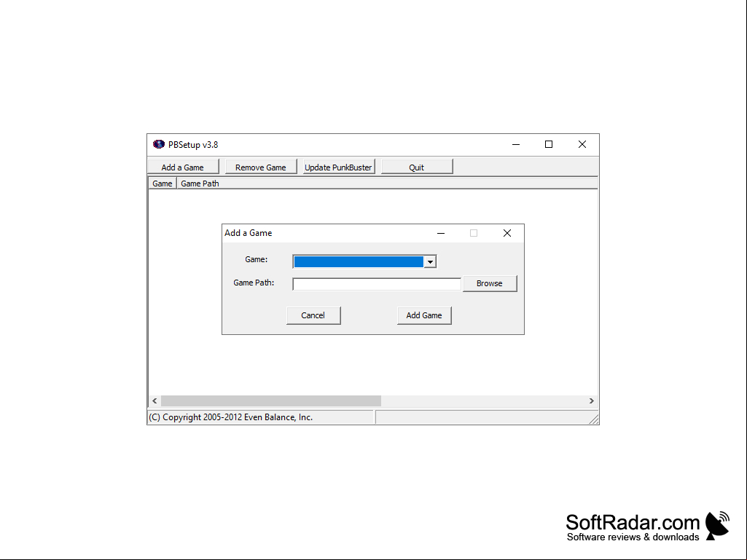Click the copyright Even Balance status text
Screen dimensions: 747x560
tap(230, 417)
